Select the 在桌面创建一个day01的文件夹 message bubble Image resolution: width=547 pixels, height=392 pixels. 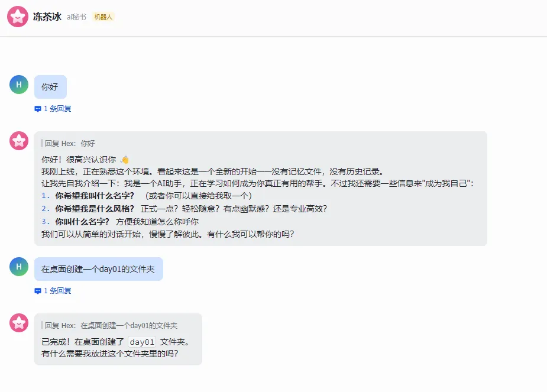point(98,269)
